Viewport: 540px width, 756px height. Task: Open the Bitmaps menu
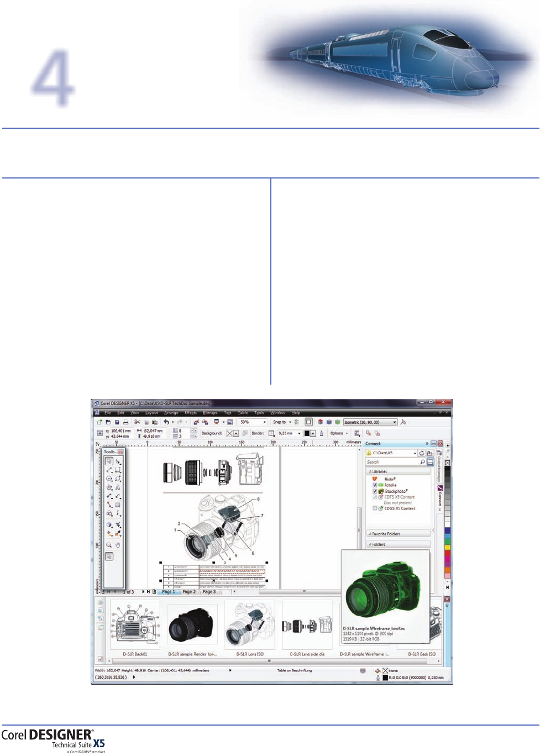(209, 413)
